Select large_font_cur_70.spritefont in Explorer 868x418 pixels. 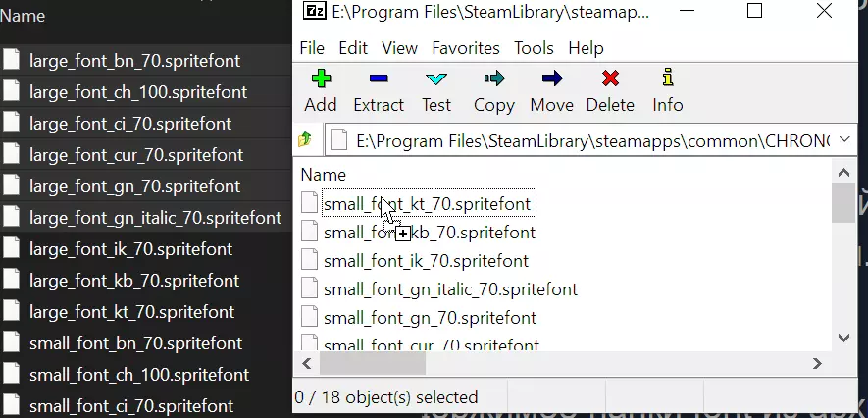(136, 154)
